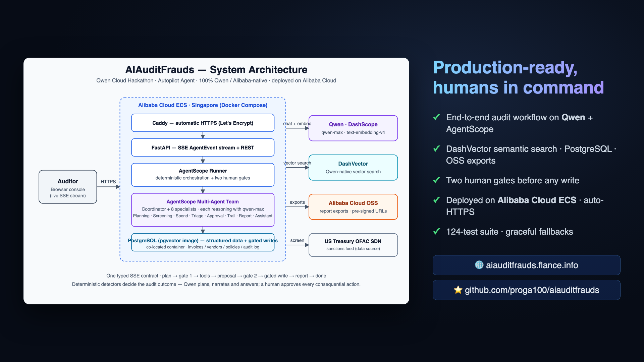
Task: Click the 'vector search' arrow label
Action: click(x=297, y=163)
